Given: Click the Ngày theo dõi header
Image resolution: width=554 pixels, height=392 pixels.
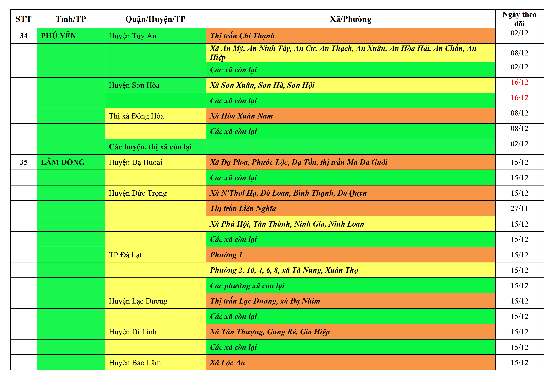Looking at the screenshot, I should coord(519,19).
